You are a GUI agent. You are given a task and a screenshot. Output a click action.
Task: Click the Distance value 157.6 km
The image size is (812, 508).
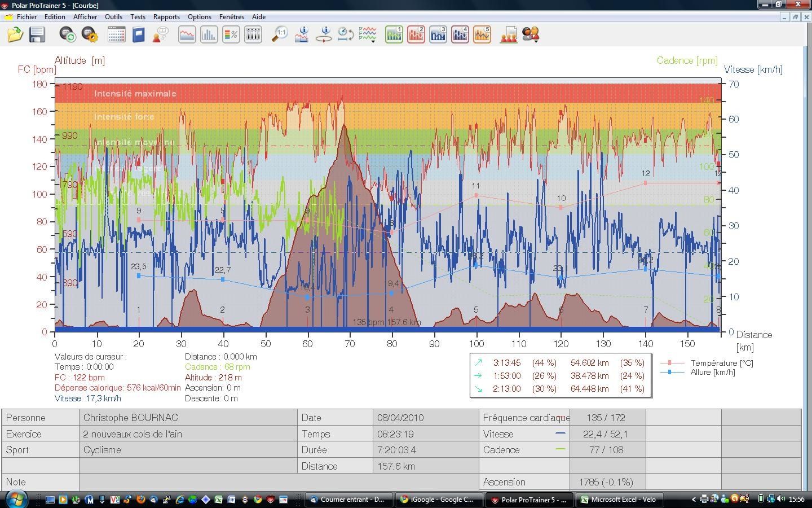click(x=426, y=466)
